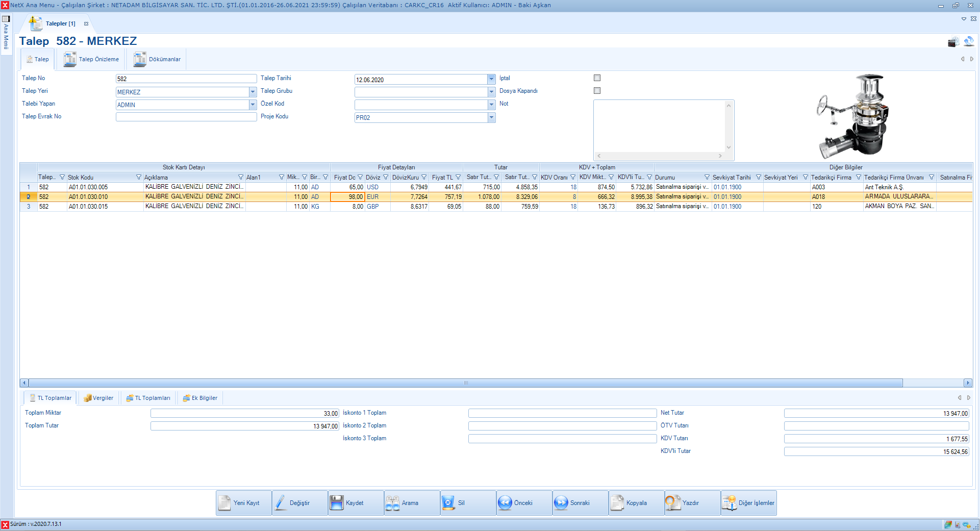Click the Talep Evrak No input field
The width and height of the screenshot is (980, 531).
click(x=186, y=117)
